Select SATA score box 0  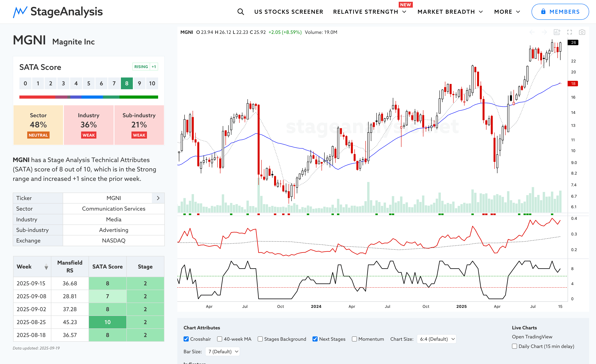click(25, 83)
